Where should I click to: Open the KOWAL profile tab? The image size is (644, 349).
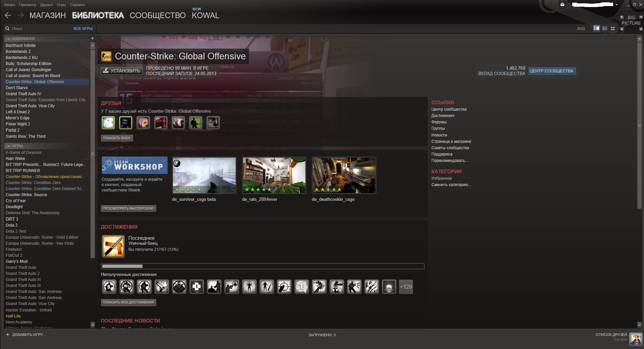206,15
